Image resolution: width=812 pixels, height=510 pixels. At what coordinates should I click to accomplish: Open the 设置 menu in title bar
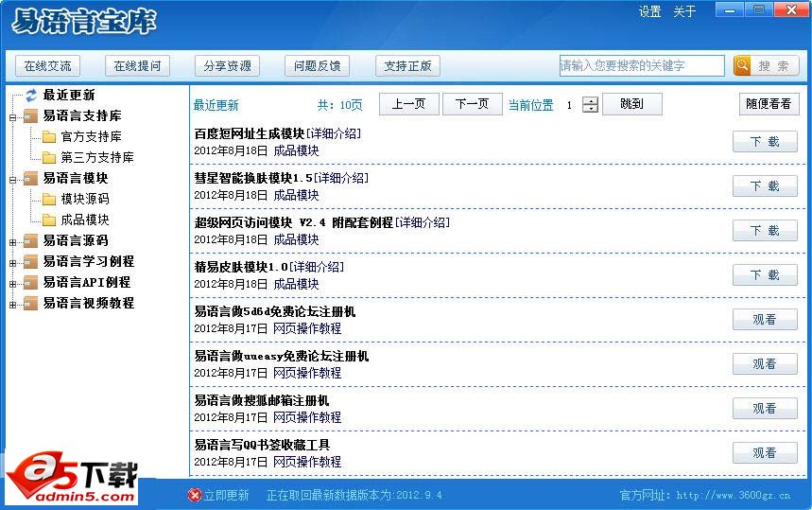point(649,12)
